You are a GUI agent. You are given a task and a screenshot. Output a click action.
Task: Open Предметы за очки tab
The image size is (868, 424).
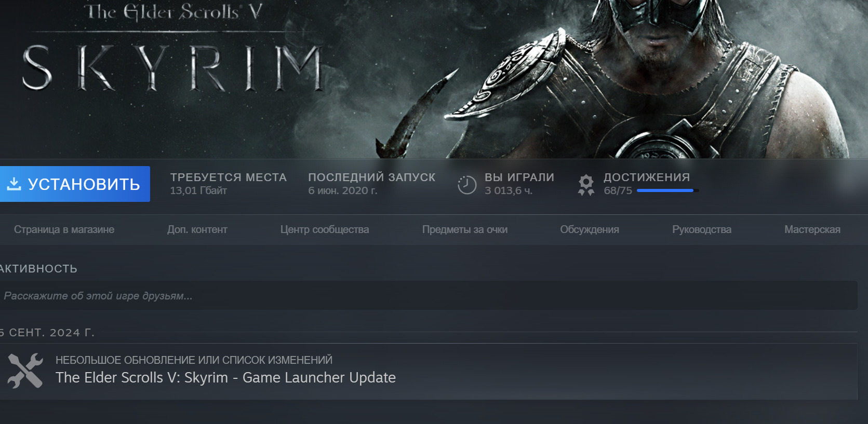pos(465,229)
